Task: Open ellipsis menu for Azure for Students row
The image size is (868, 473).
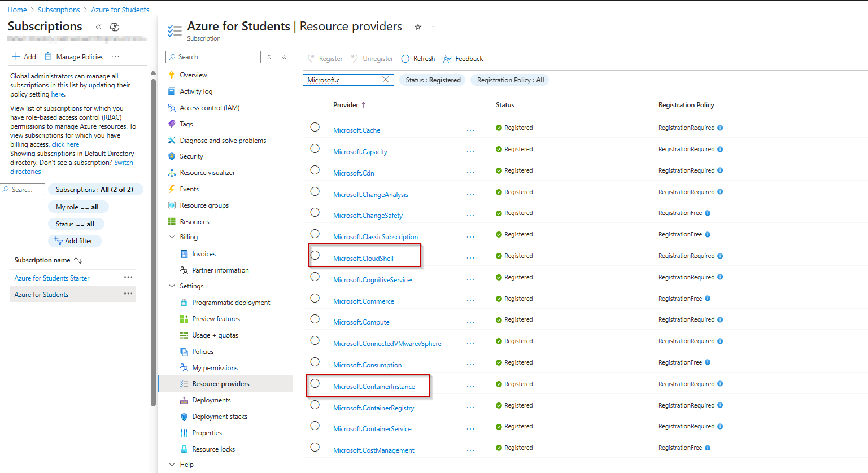Action: (x=128, y=294)
